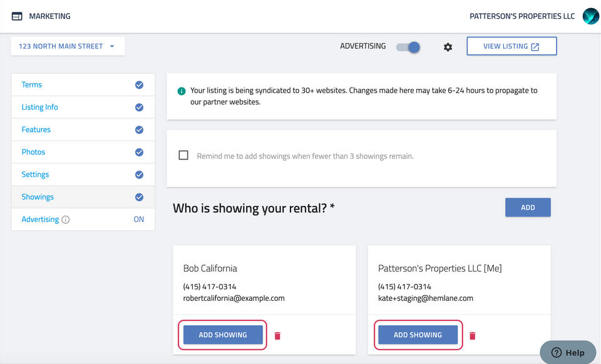This screenshot has width=601, height=364.
Task: Open the Terms section
Action: tap(83, 85)
